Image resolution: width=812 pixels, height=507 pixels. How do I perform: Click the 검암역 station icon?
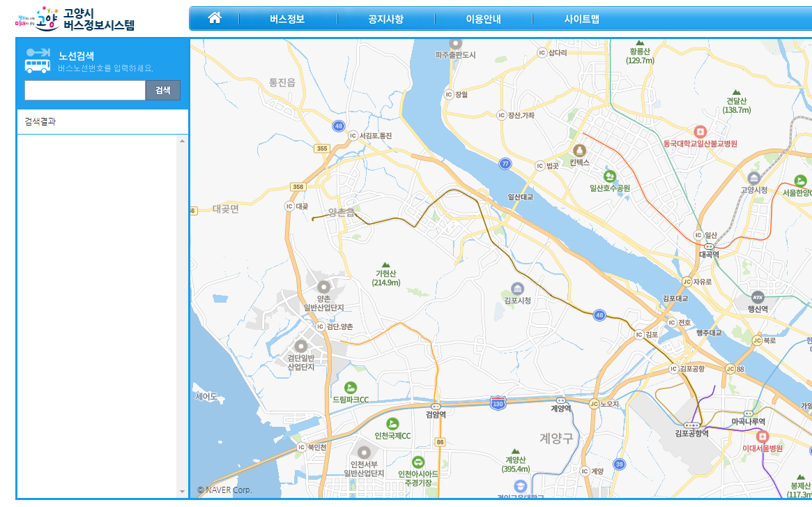(436, 407)
